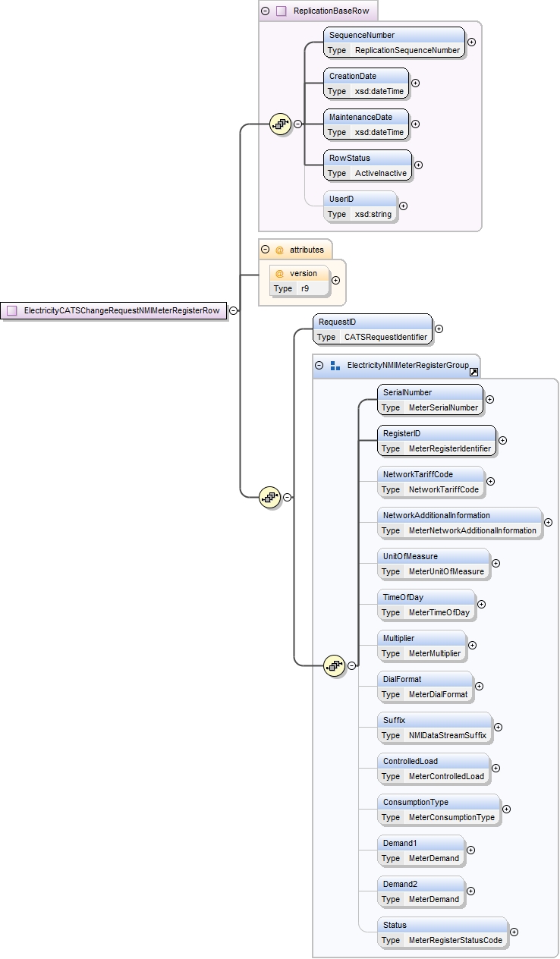560x959 pixels.
Task: Click the complex type icon of ReplicationBaseRow
Action: tap(281, 11)
